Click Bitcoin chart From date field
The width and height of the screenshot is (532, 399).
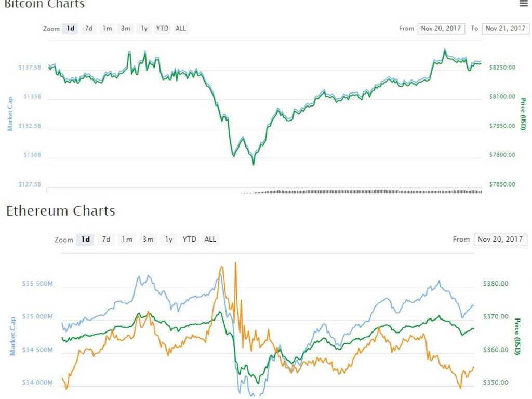coord(441,29)
